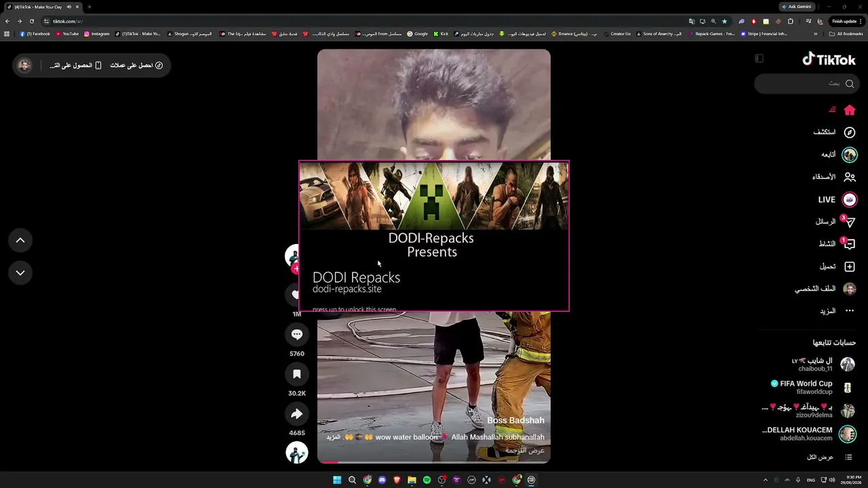Open the TikTok home page icon
Image resolution: width=868 pixels, height=488 pixels.
pos(850,110)
